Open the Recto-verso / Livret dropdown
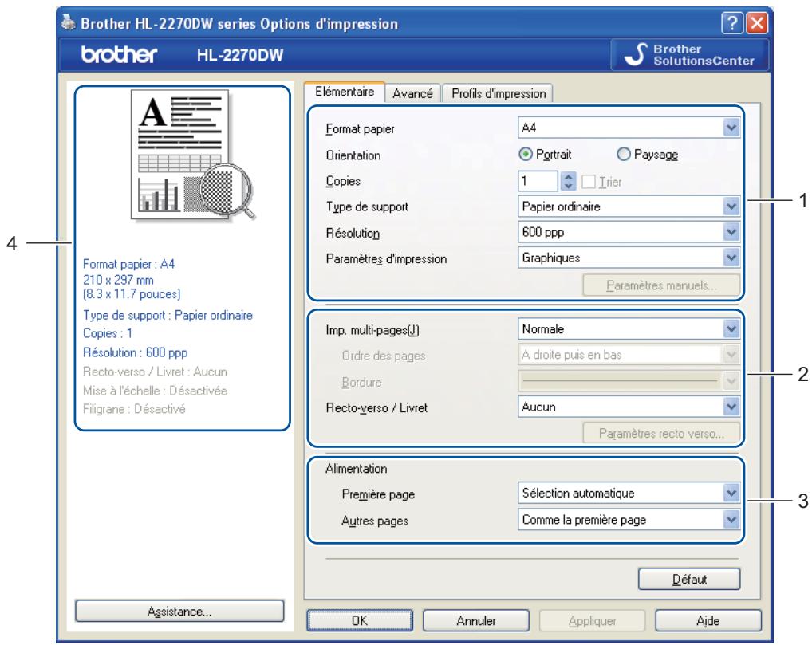 (x=629, y=407)
